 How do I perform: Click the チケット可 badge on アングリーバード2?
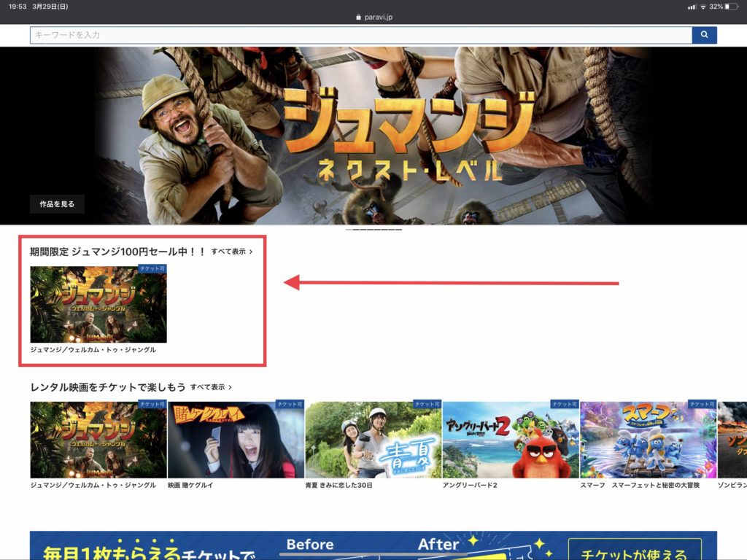pos(565,404)
